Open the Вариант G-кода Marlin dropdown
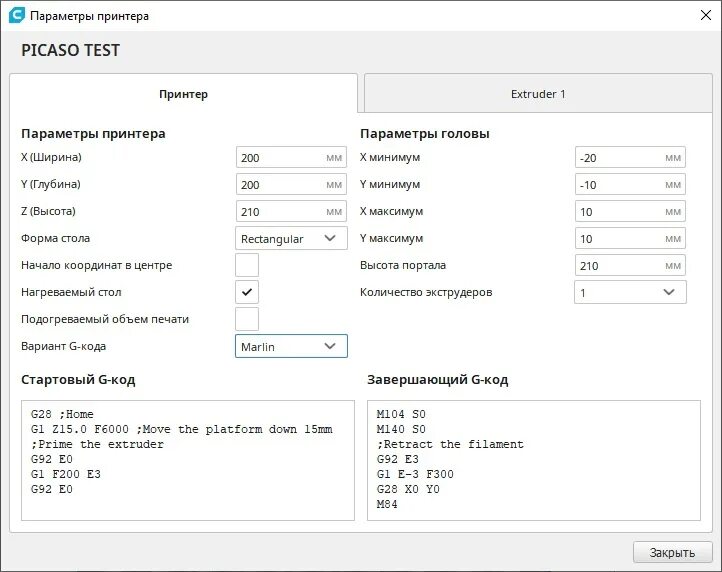The width and height of the screenshot is (722, 572). click(x=291, y=346)
